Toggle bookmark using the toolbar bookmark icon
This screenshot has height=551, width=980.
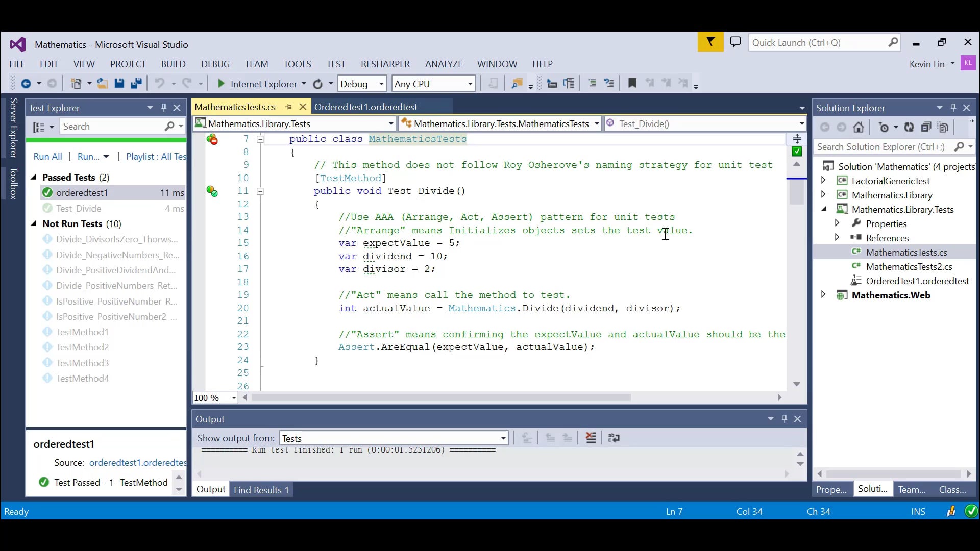pyautogui.click(x=632, y=83)
